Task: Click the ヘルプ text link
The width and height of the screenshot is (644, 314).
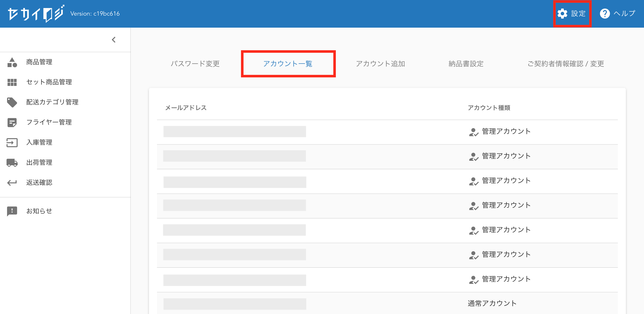Action: tap(624, 14)
